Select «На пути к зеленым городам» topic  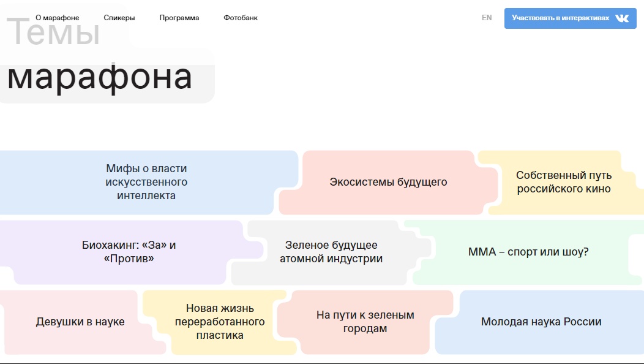coord(365,322)
